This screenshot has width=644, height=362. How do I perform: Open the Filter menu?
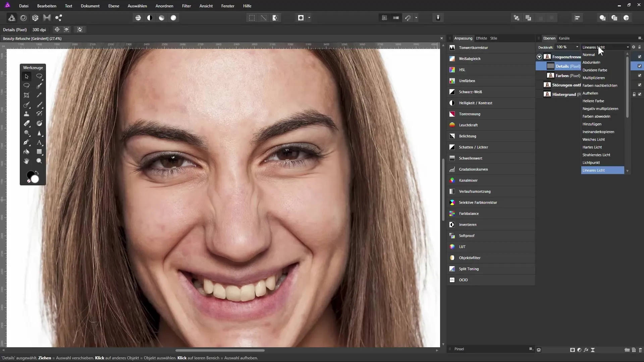click(186, 6)
